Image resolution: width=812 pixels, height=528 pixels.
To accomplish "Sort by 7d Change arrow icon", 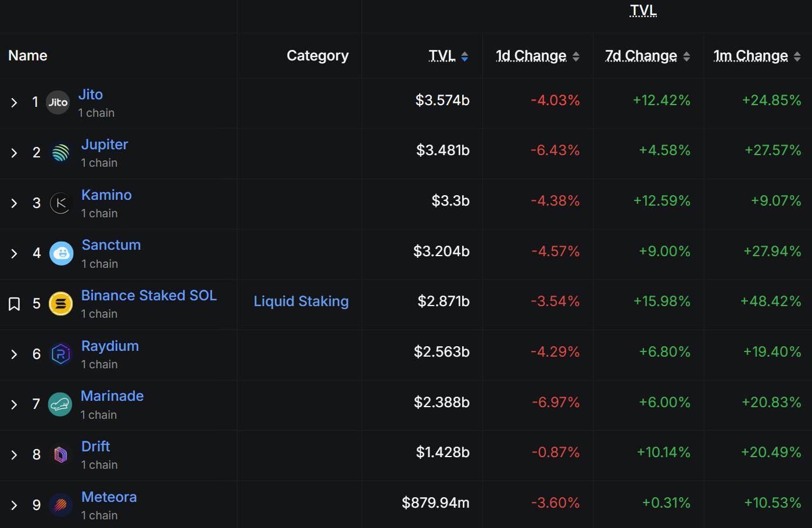I will (x=686, y=56).
